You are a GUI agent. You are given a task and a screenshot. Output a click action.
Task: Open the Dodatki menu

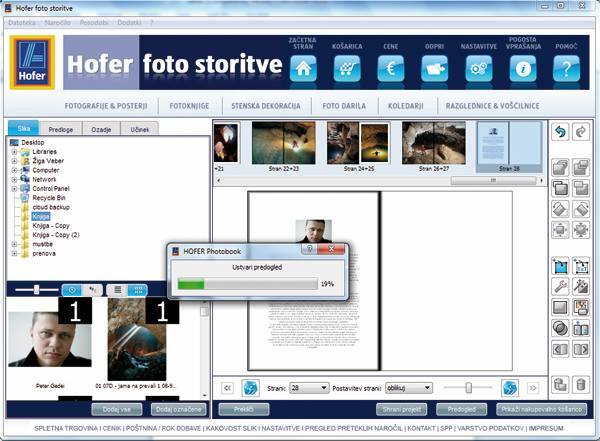(x=129, y=23)
